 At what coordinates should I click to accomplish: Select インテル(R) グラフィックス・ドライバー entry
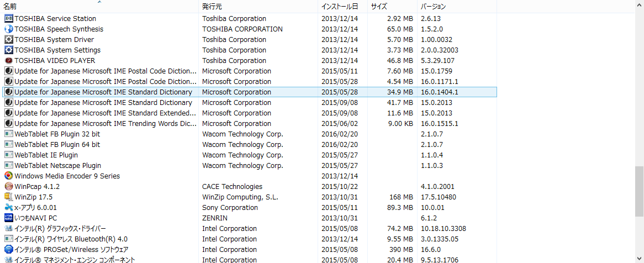point(60,228)
